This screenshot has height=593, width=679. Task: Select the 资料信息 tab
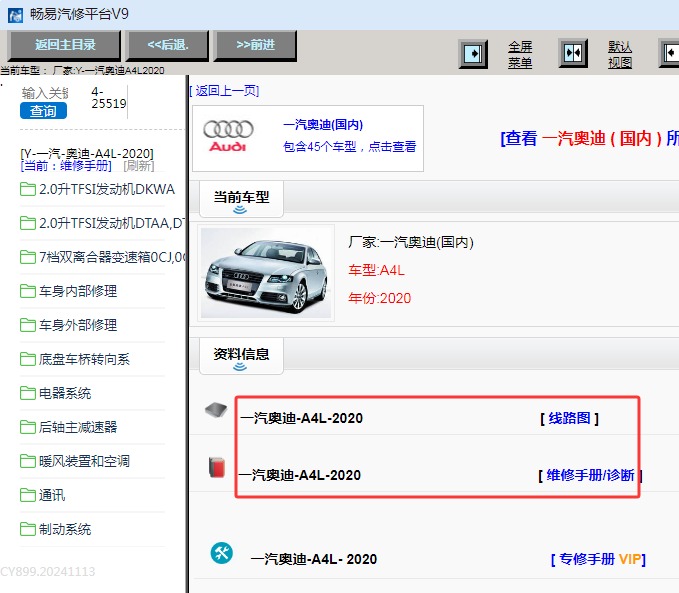pyautogui.click(x=241, y=356)
